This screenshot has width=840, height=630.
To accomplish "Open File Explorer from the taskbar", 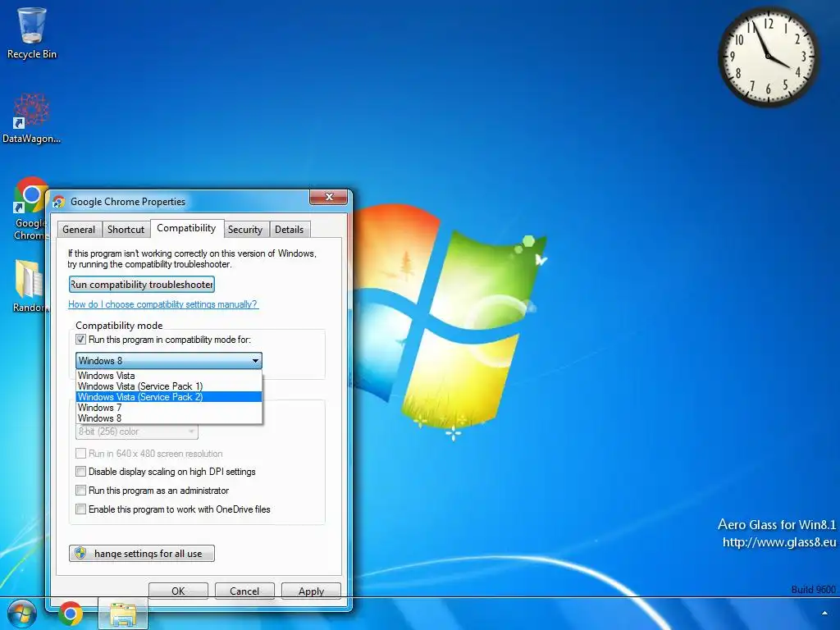I will pos(123,614).
